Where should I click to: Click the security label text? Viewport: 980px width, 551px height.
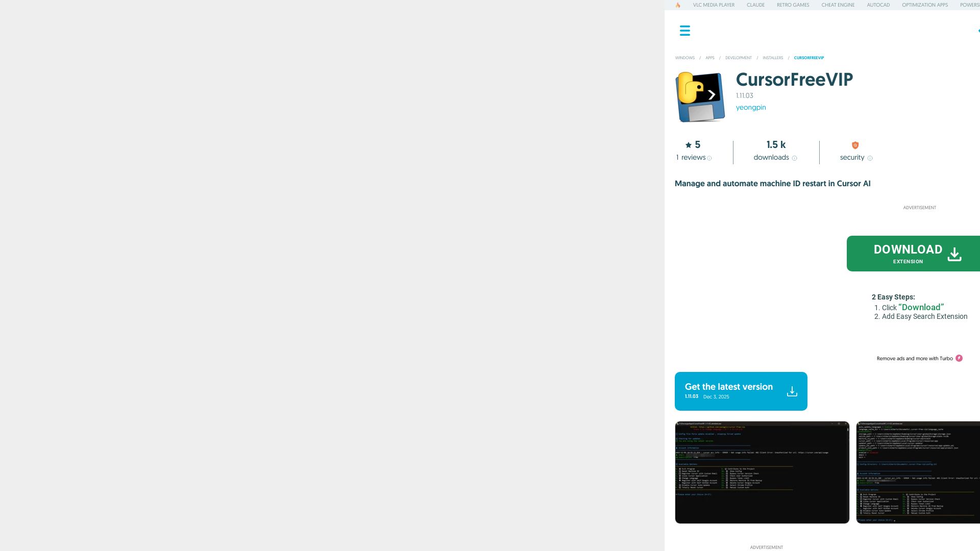pyautogui.click(x=852, y=158)
